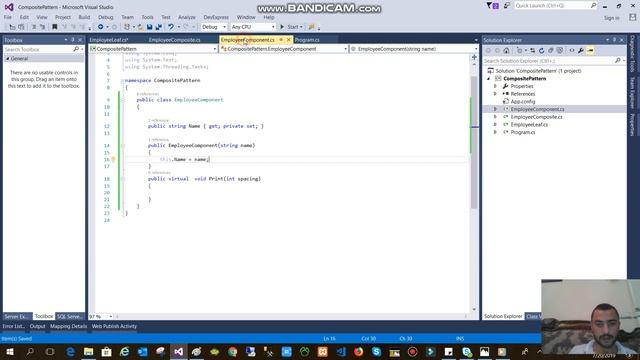
Task: Pin the Toolbox panel with auto-hide icon
Action: (x=73, y=40)
